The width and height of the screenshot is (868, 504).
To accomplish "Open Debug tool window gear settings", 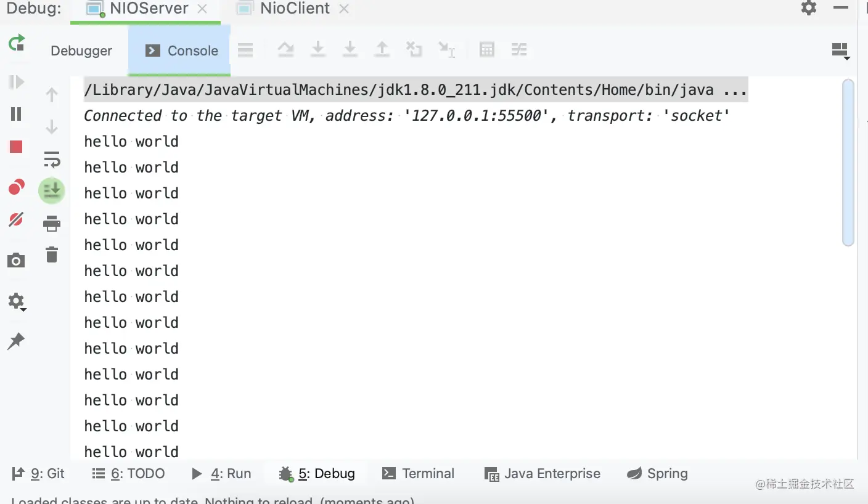I will 809,8.
